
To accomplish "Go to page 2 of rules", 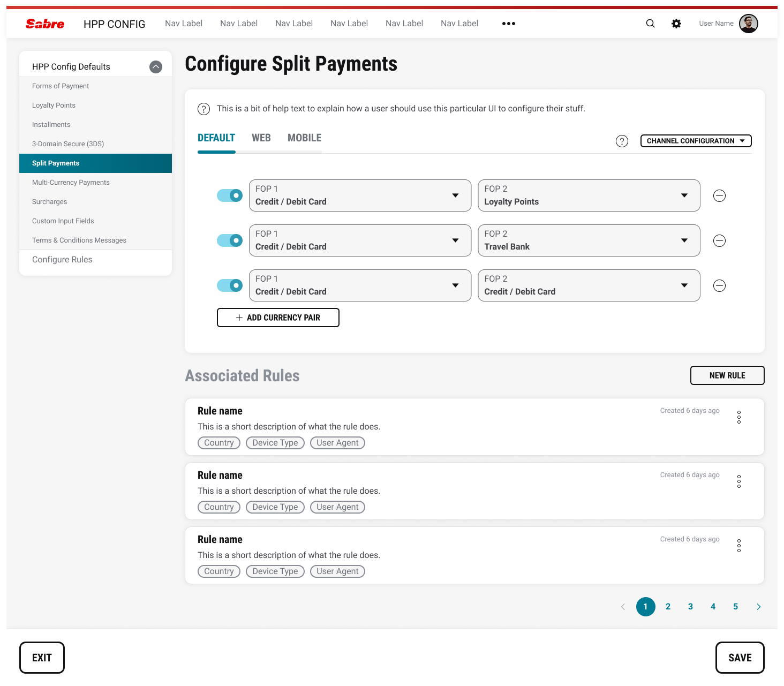I will click(x=668, y=607).
